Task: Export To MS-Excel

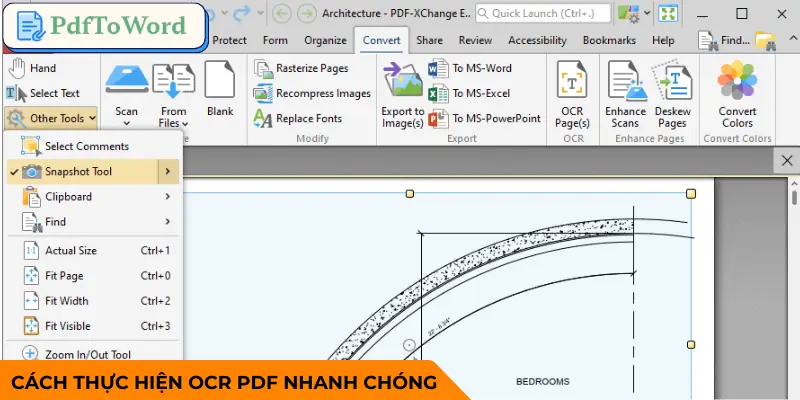Action: pyautogui.click(x=469, y=93)
